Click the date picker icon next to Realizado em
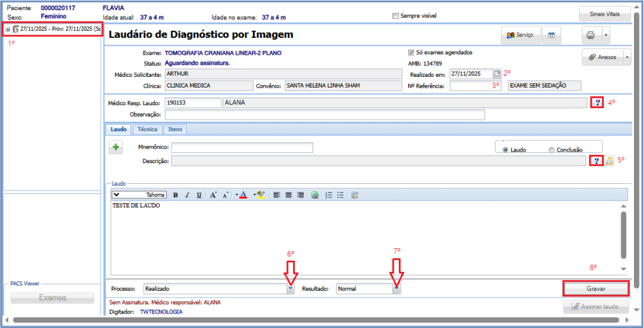The width and height of the screenshot is (644, 328). (x=497, y=74)
